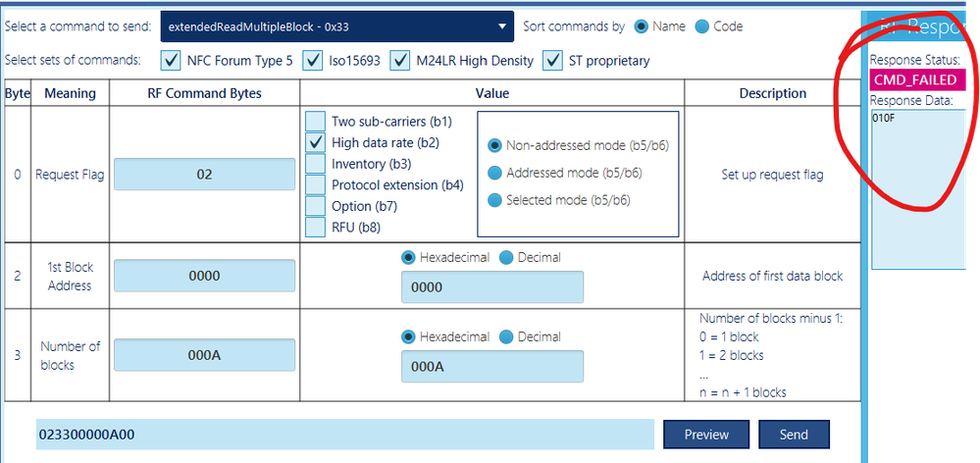Enable Two sub-carriers (b1) flag
Image resolution: width=980 pixels, height=463 pixels.
316,122
